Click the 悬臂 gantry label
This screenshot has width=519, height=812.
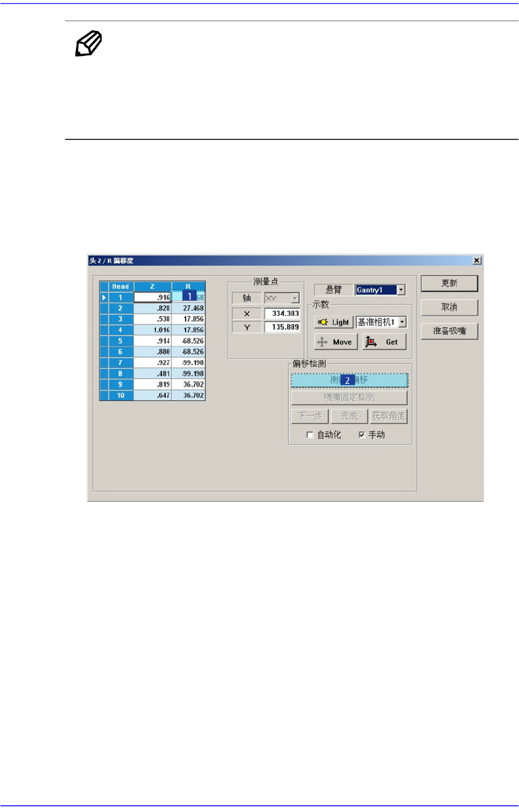[333, 290]
